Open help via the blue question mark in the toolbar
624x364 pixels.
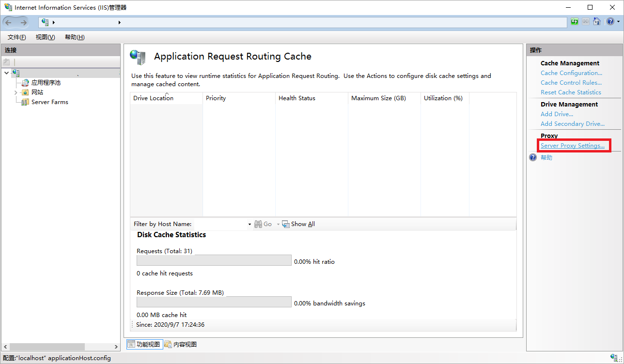coord(610,22)
